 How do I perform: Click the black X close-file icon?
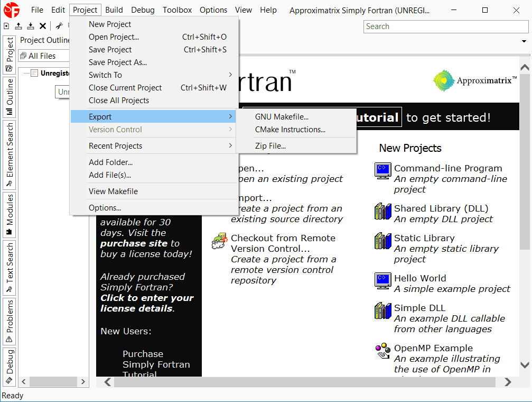[x=43, y=26]
